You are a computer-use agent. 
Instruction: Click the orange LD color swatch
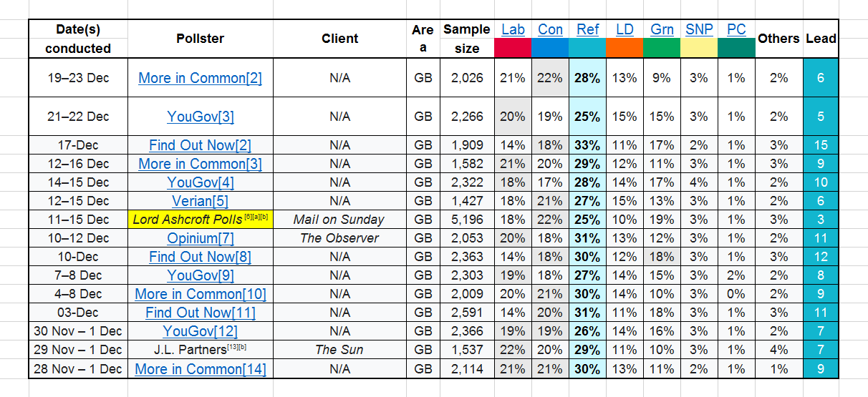click(x=625, y=48)
